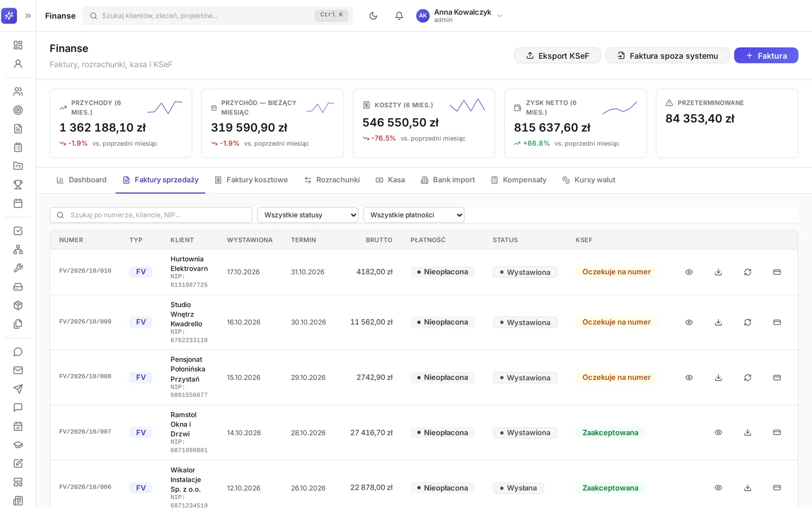
Task: Switch to Faktury kosztowe tab
Action: pyautogui.click(x=251, y=180)
